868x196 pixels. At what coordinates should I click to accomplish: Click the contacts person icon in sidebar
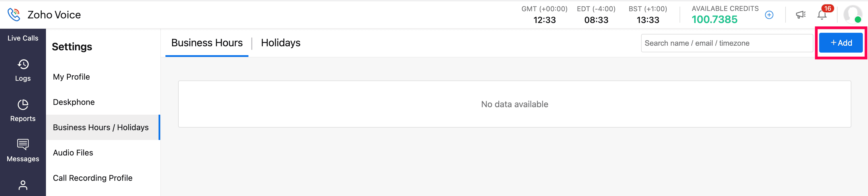click(23, 185)
